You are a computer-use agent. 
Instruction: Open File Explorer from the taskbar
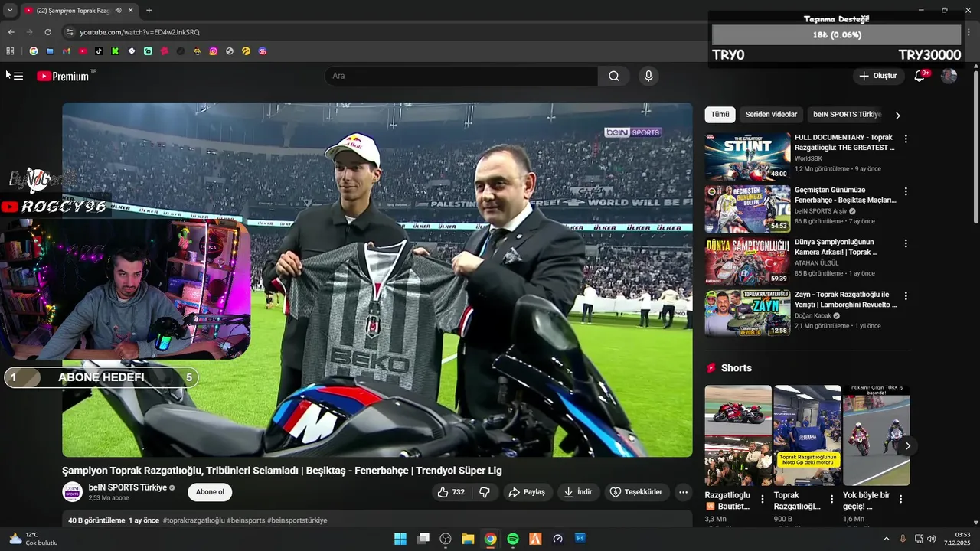tap(468, 539)
